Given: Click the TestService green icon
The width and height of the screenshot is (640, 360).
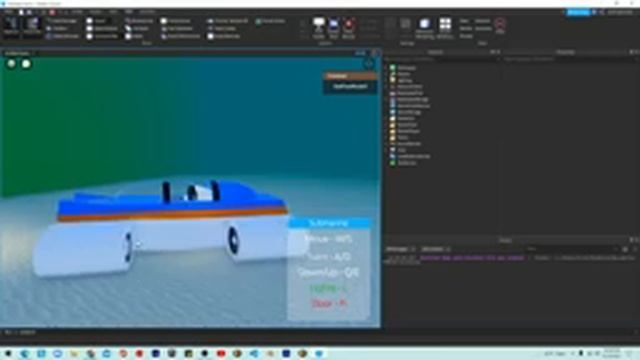Looking at the screenshot, I should [392, 162].
